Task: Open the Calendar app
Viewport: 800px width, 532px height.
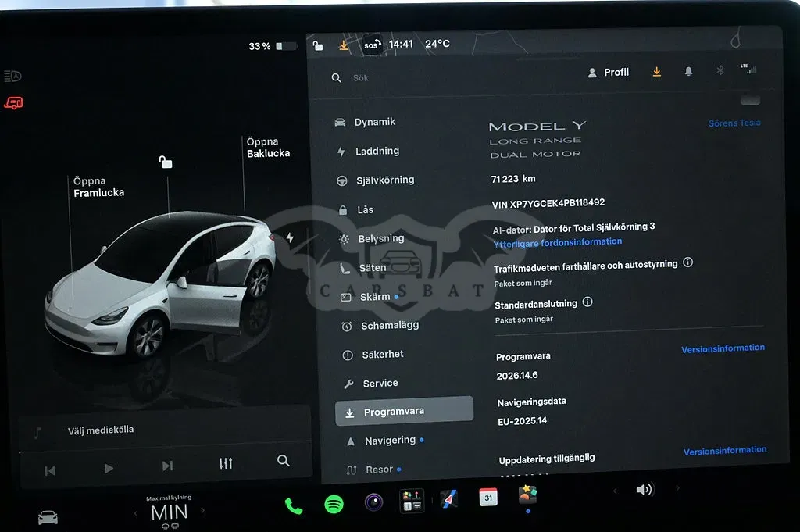Action: 488,498
